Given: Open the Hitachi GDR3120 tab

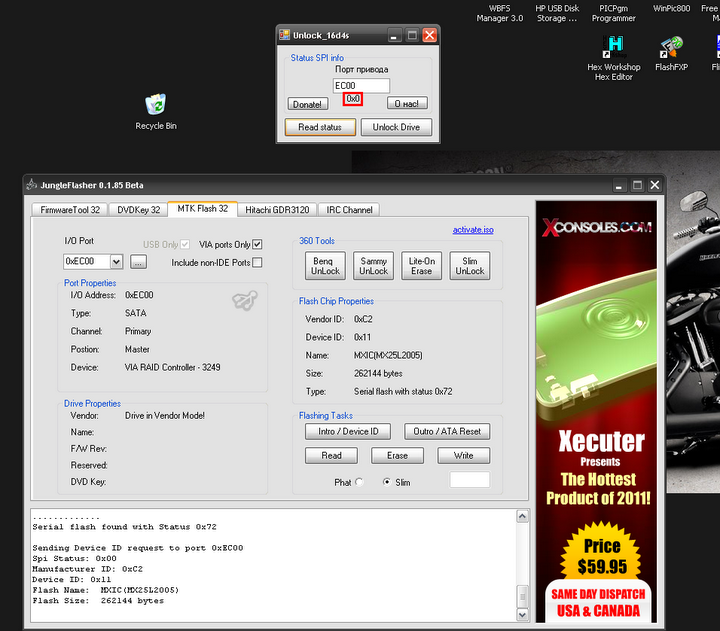Looking at the screenshot, I should (x=277, y=209).
